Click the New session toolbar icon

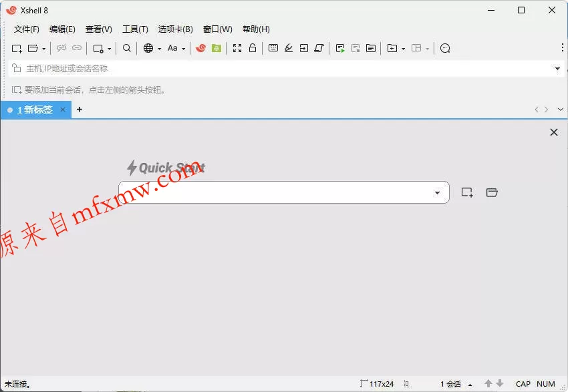click(x=17, y=48)
